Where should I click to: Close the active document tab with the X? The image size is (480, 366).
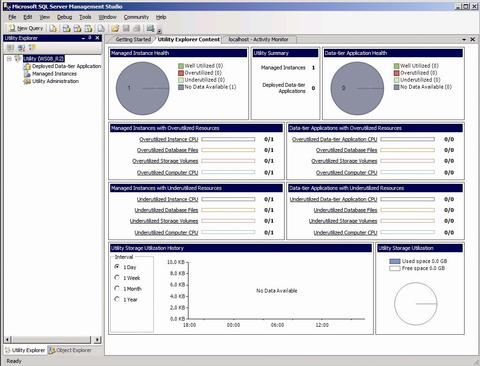coord(472,39)
